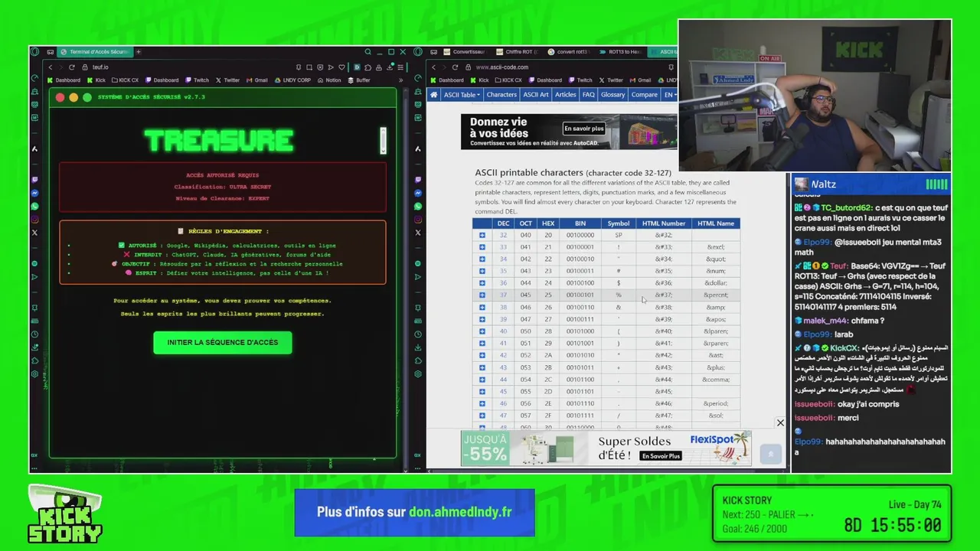Viewport: 980px width, 551px height.
Task: Open the extensions puzzle icon in teuf.io toolbar
Action: [x=368, y=67]
